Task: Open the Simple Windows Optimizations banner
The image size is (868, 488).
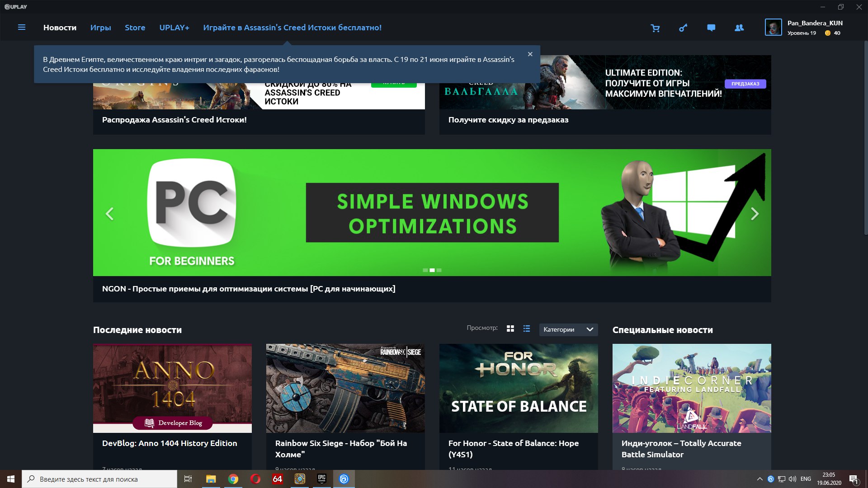Action: coord(432,212)
